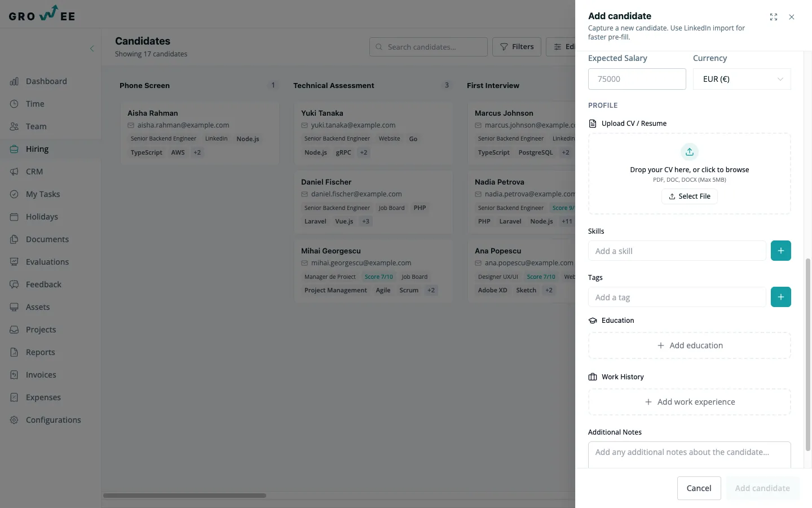Open the Filters button
Viewport: 812px width, 508px height.
coord(517,47)
